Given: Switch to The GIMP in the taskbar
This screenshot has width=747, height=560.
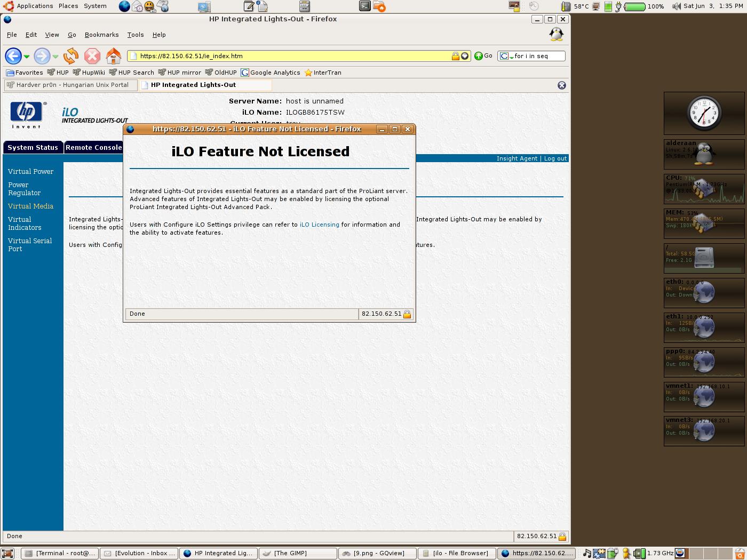Looking at the screenshot, I should coord(298,554).
